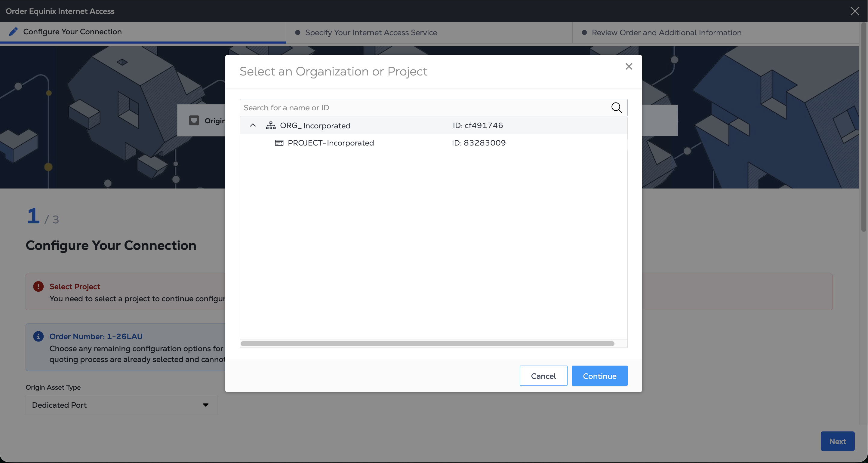Viewport: 868px width, 463px height.
Task: Click the Cancel button
Action: (543, 376)
